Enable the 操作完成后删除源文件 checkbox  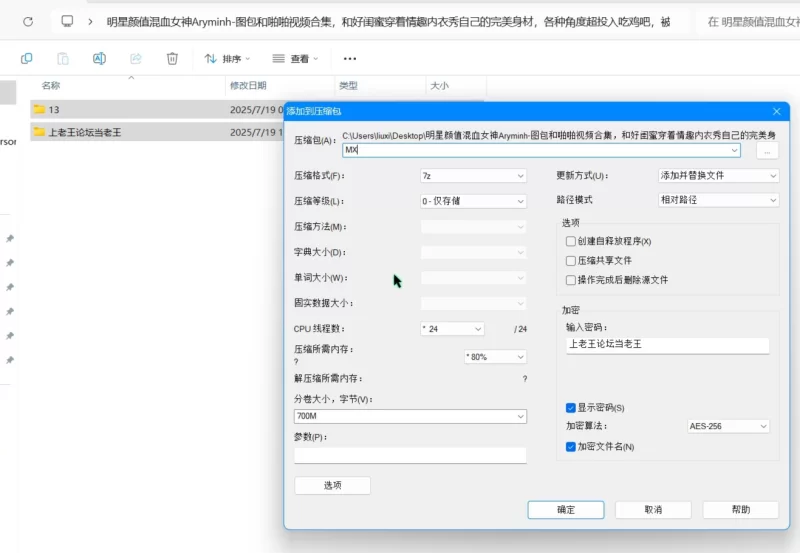[570, 280]
